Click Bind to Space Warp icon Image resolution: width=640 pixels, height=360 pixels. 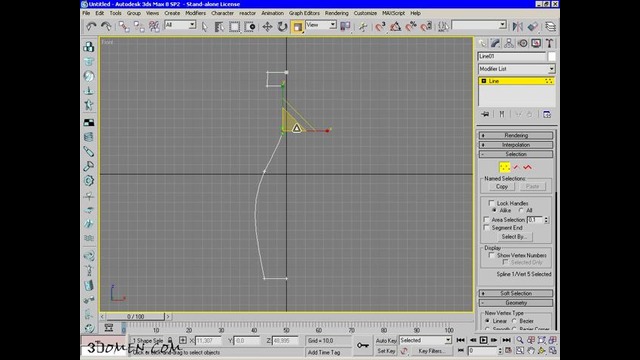click(154, 27)
